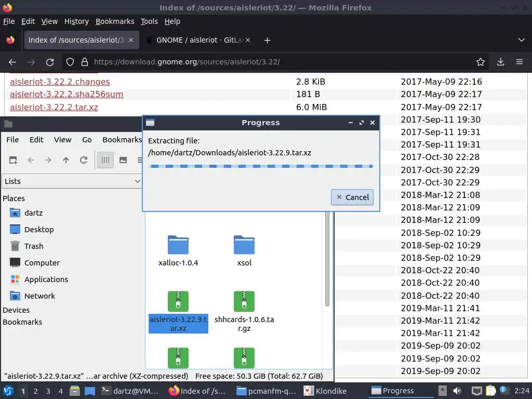532x399 pixels.
Task: Expand the list all tabs chevron
Action: point(522,40)
